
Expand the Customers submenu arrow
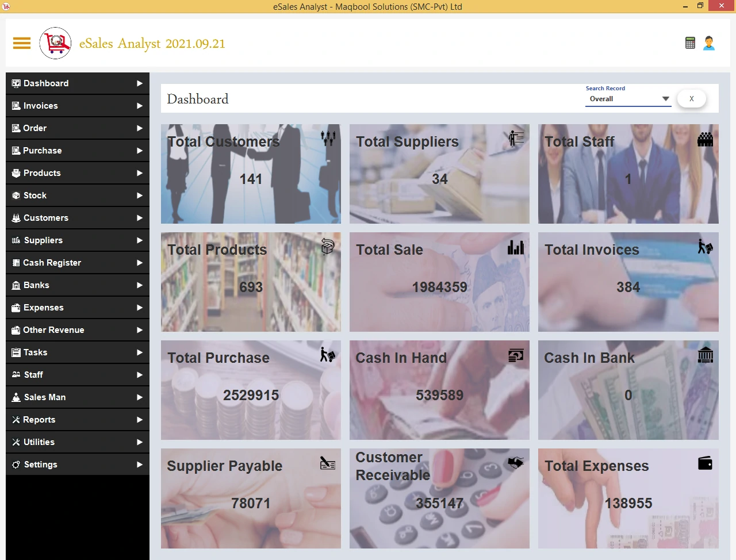click(140, 218)
